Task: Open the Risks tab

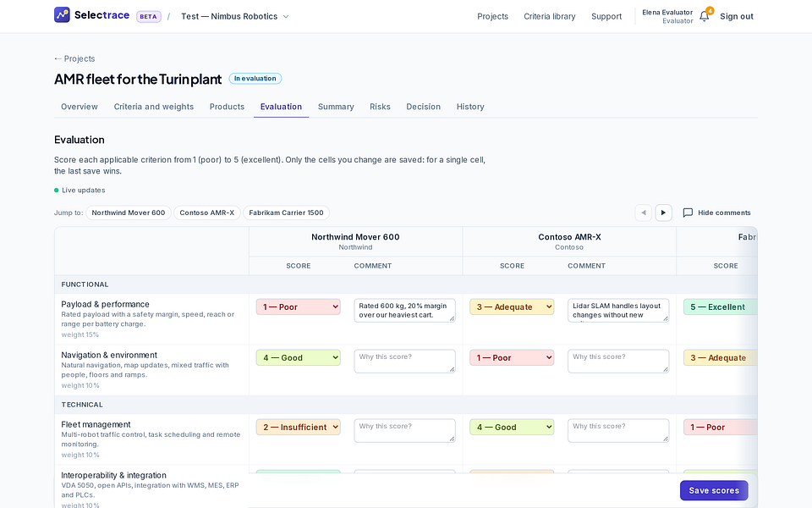Action: click(x=380, y=107)
